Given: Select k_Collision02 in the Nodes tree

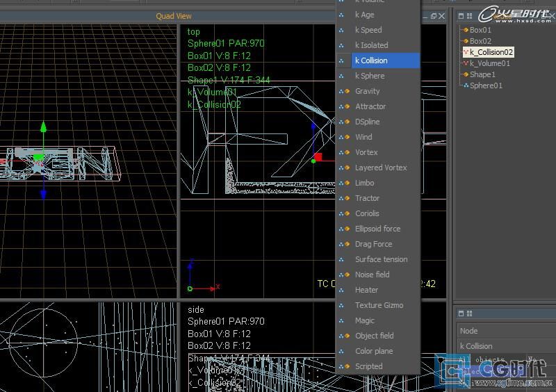Looking at the screenshot, I should (x=491, y=52).
